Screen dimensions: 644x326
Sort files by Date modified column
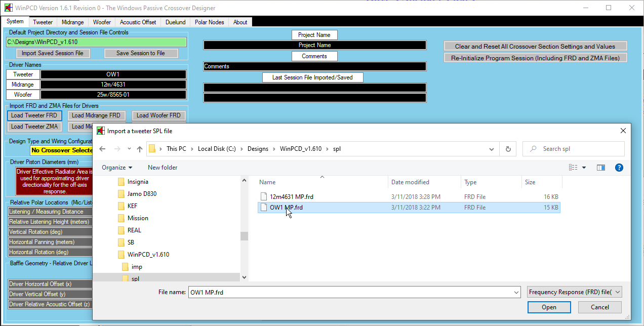pos(410,182)
